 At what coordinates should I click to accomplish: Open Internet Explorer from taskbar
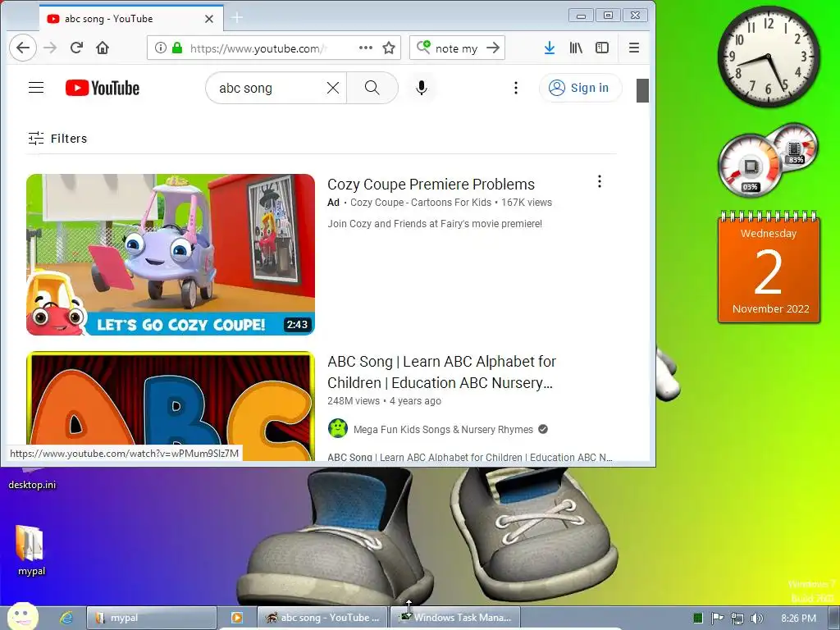tap(66, 618)
